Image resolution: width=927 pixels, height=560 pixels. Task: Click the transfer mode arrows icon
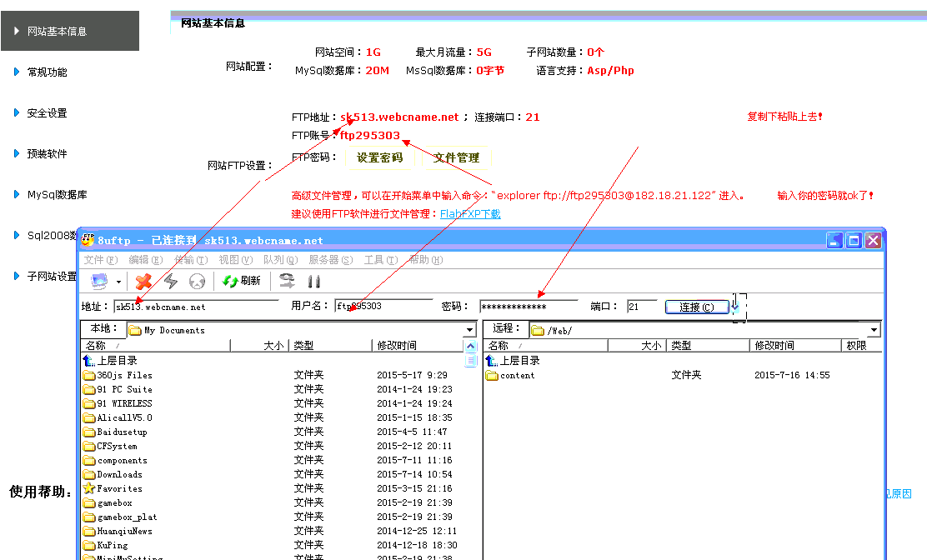click(287, 281)
